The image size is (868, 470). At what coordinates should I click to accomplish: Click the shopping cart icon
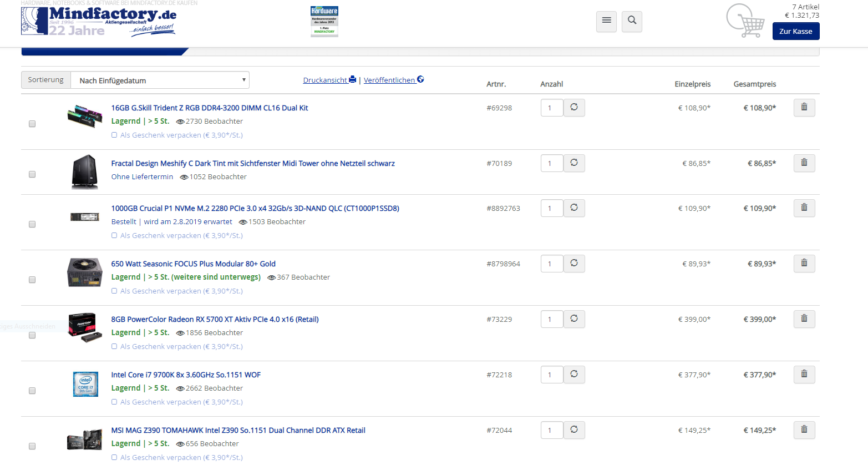pyautogui.click(x=746, y=21)
